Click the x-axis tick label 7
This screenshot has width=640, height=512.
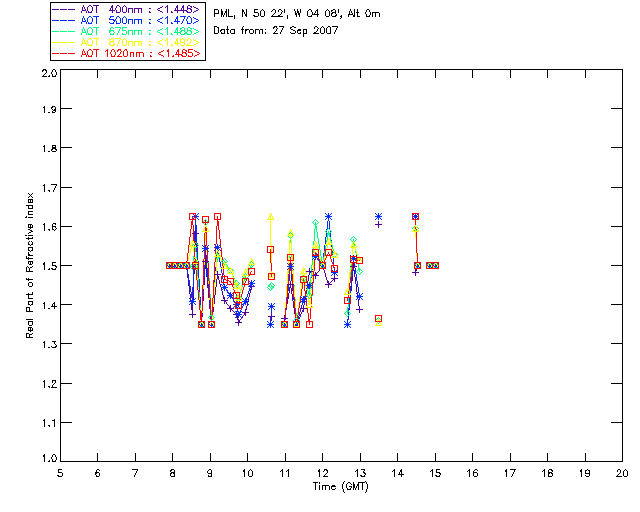pyautogui.click(x=135, y=473)
